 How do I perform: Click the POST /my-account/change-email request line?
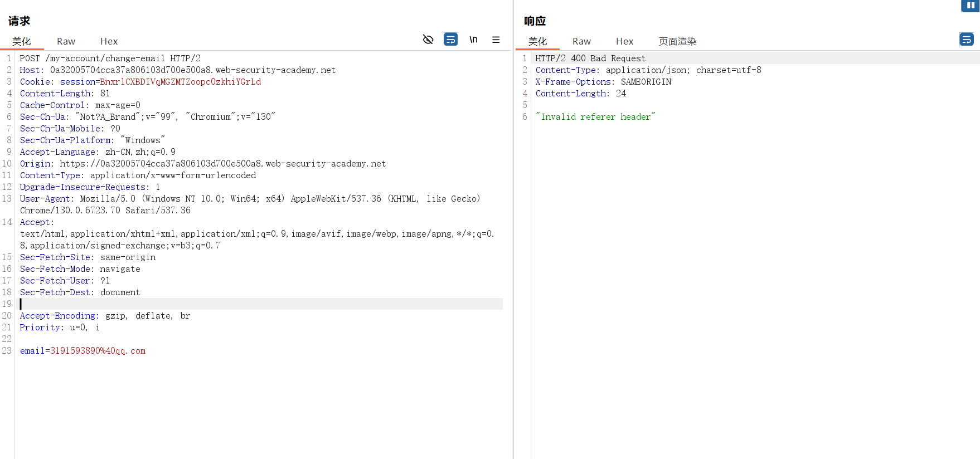[110, 58]
